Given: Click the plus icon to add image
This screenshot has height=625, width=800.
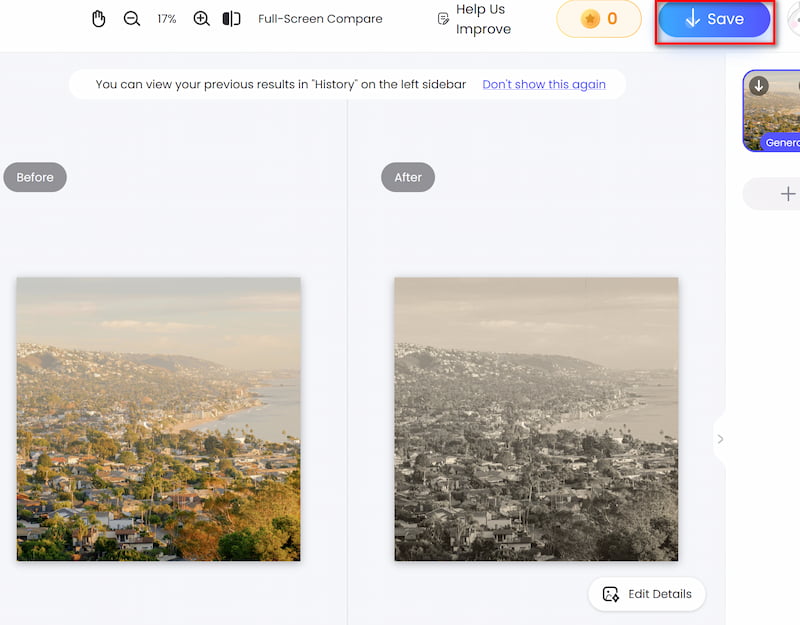Looking at the screenshot, I should (x=787, y=194).
